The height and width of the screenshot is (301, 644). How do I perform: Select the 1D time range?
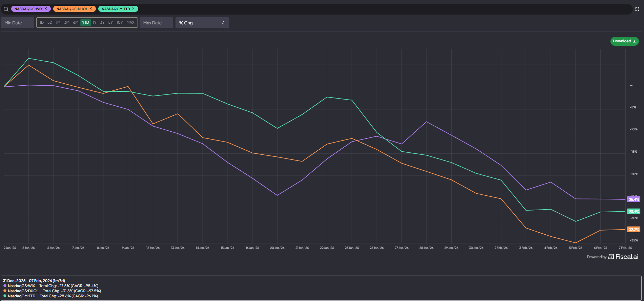pyautogui.click(x=42, y=22)
